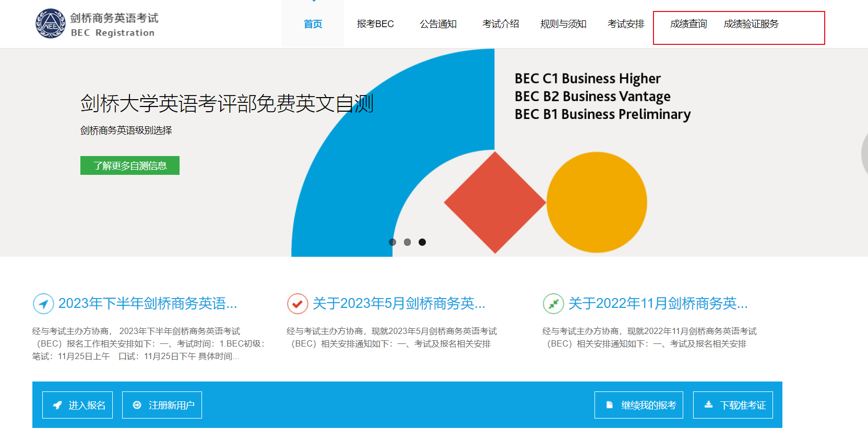Image resolution: width=868 pixels, height=429 pixels.
Task: Click the arrow icon in 注册新用户 button
Action: tap(137, 405)
